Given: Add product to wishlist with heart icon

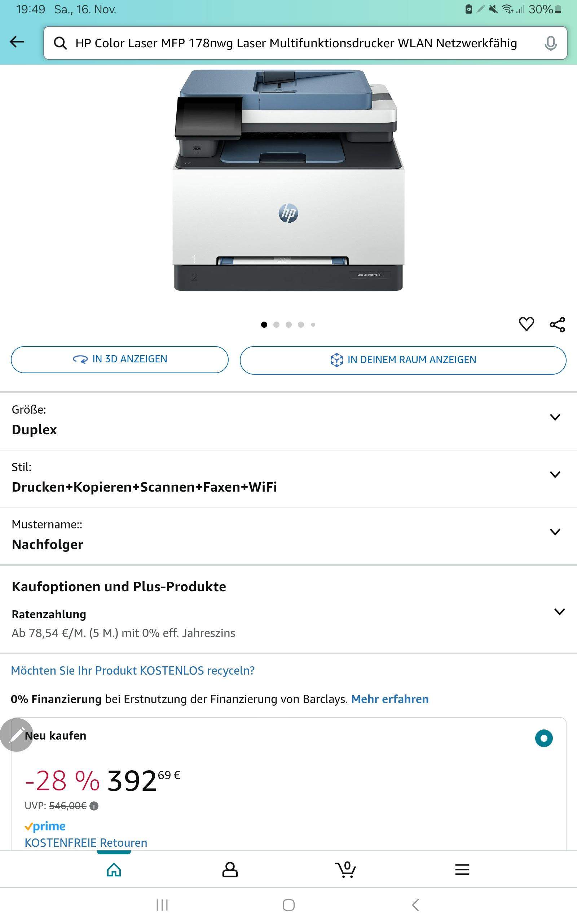Looking at the screenshot, I should point(526,324).
